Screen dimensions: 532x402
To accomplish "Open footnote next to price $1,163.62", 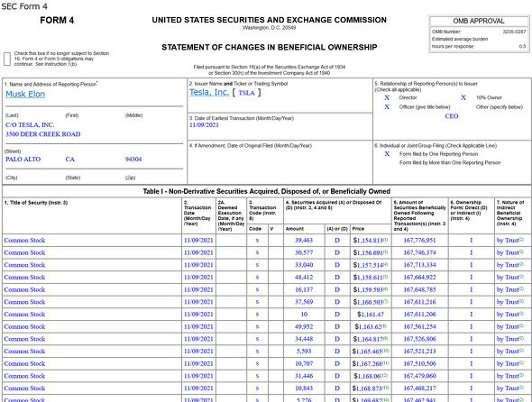I will 384,326.
